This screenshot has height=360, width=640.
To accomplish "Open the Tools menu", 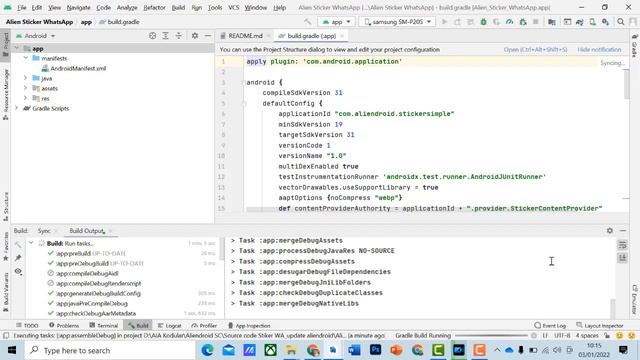I will [215, 7].
